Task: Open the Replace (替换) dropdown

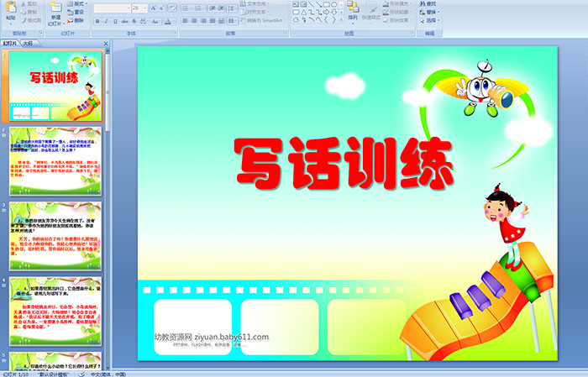Action: (x=429, y=12)
